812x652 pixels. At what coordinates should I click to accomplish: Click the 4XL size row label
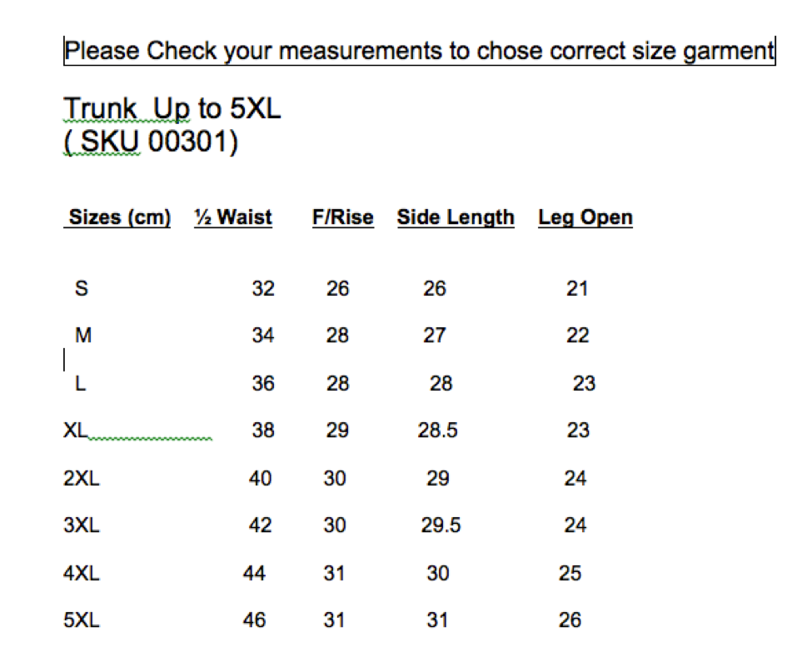(x=82, y=574)
